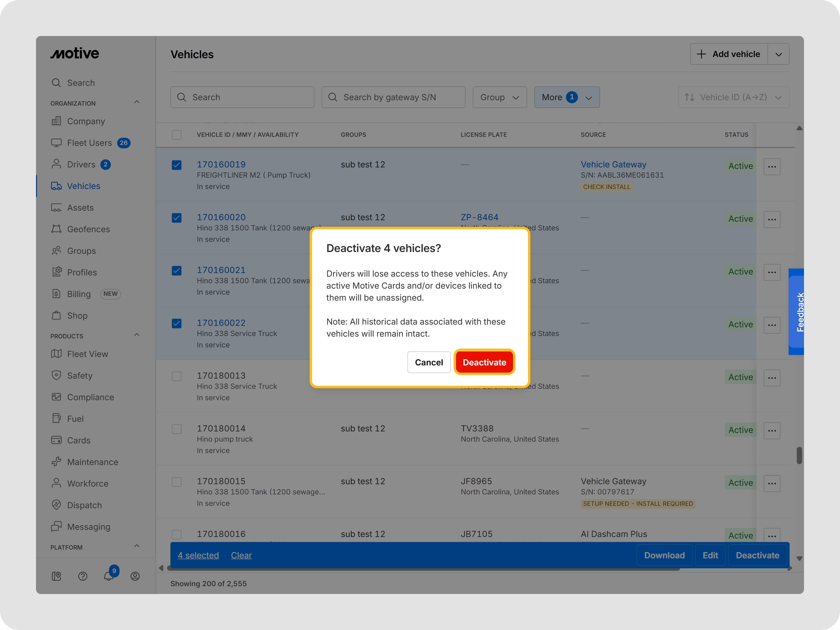Open the help question mark icon
840x630 pixels.
point(83,576)
